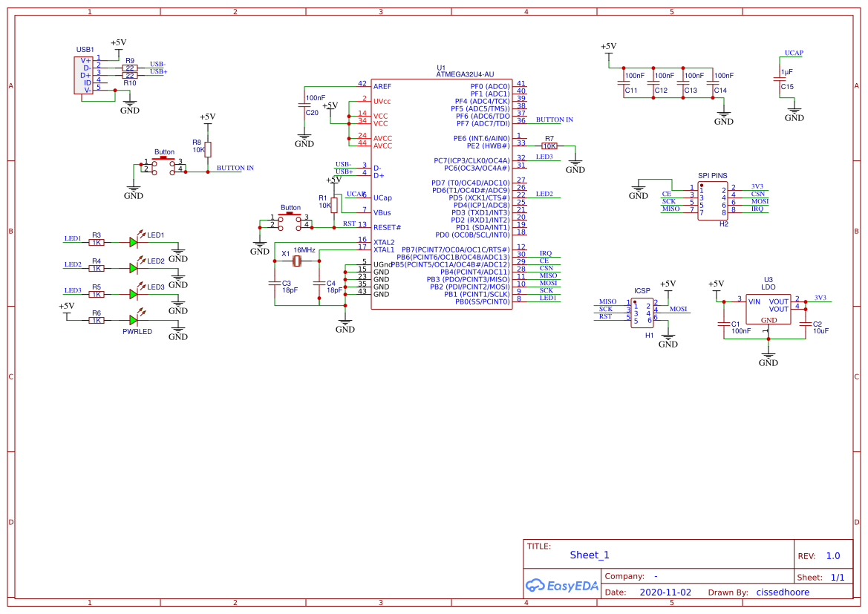The height and width of the screenshot is (614, 868).
Task: Select the BUTTON IN net label near PF6
Action: click(555, 120)
